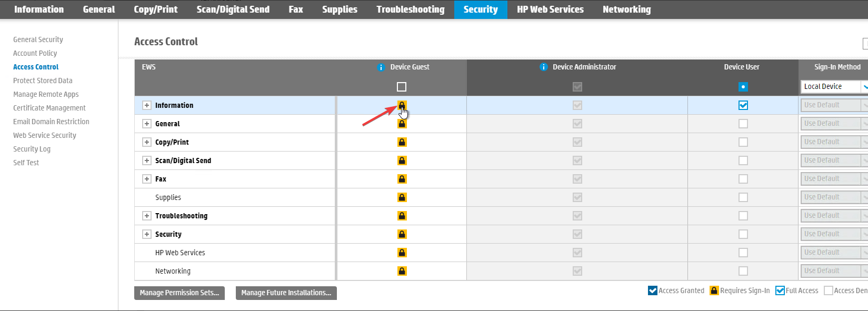Open the Certificate Management sidebar link

click(49, 108)
